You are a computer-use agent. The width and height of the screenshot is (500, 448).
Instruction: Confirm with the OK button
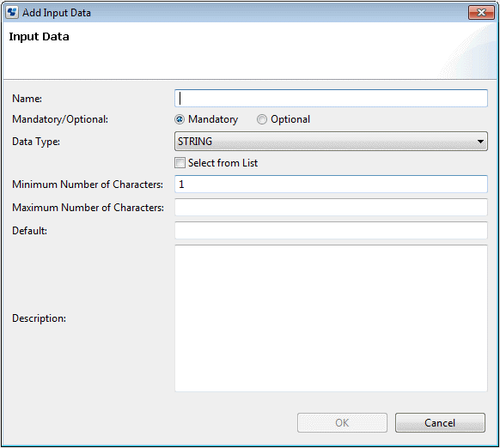(x=342, y=423)
